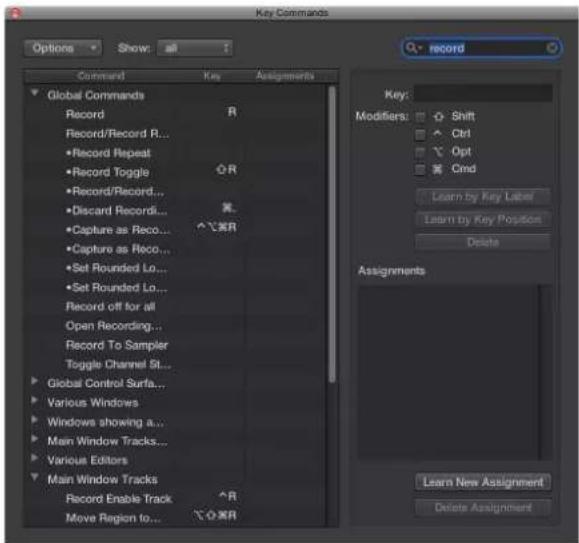Collapse the Main Window Tracks group

click(x=35, y=477)
